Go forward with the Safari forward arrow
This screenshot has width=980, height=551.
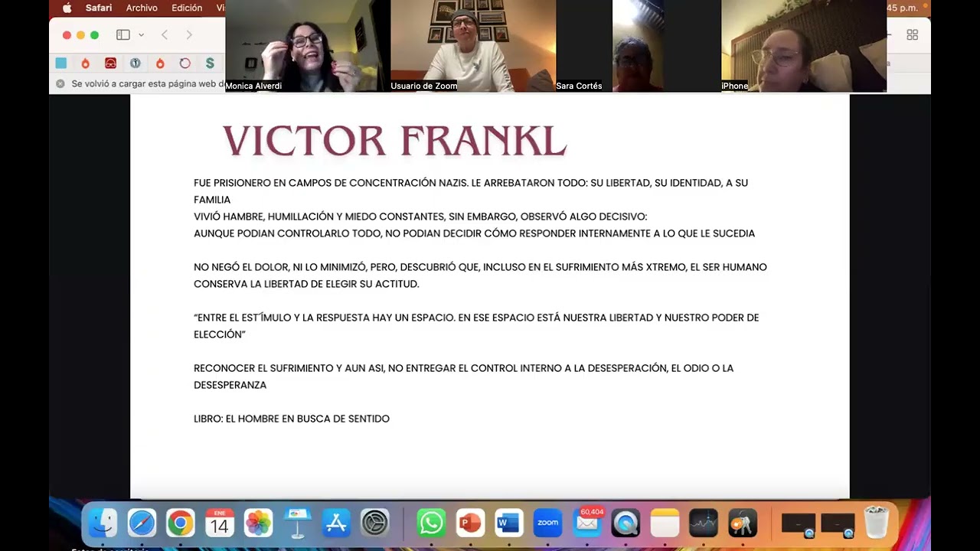click(189, 34)
